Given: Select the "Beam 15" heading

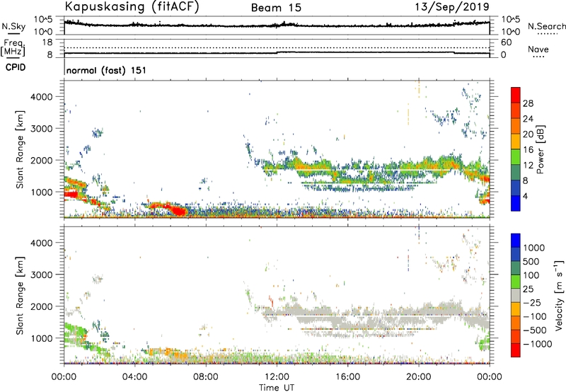Looking at the screenshot, I should (x=276, y=8).
